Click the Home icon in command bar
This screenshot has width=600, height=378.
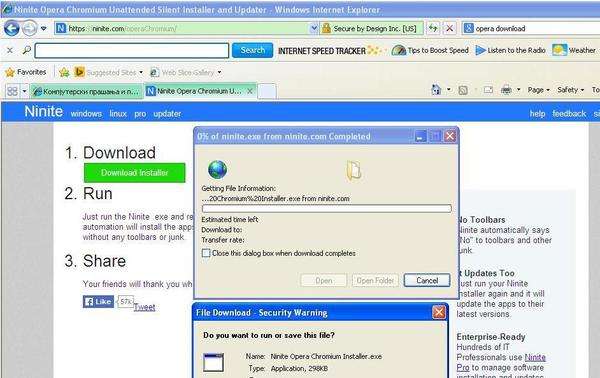436,90
